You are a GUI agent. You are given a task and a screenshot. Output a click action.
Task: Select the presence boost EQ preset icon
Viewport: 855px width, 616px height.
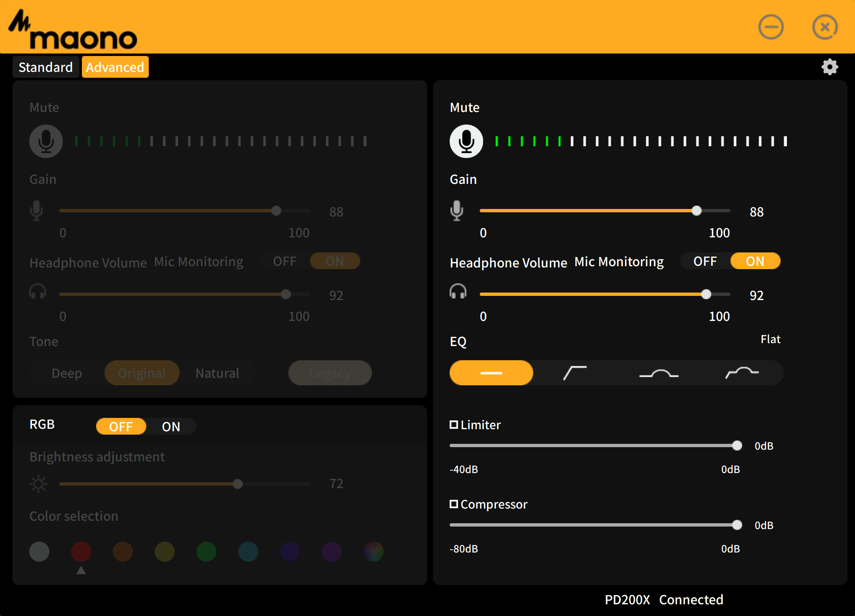pos(659,373)
